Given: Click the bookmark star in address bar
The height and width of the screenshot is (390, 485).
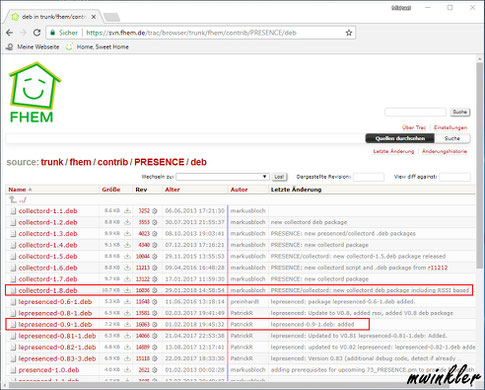Looking at the screenshot, I should coord(349,33).
